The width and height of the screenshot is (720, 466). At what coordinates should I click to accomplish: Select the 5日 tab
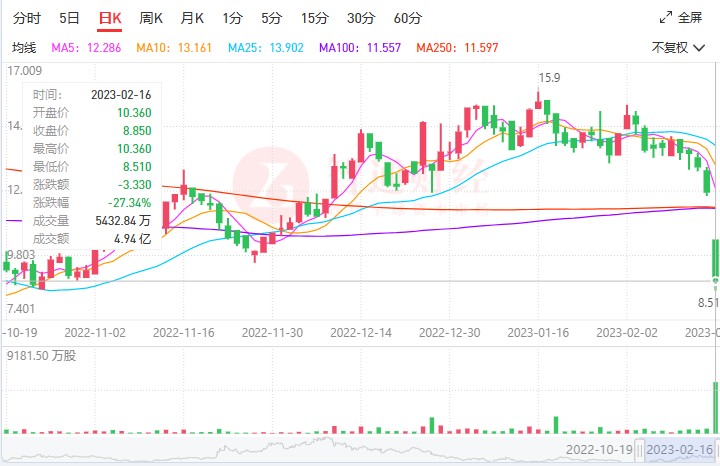69,18
